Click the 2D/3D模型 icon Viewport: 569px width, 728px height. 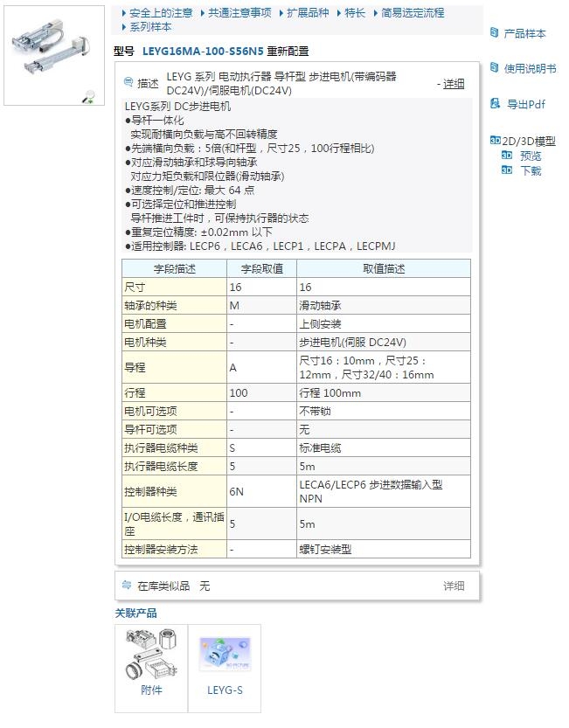[495, 141]
